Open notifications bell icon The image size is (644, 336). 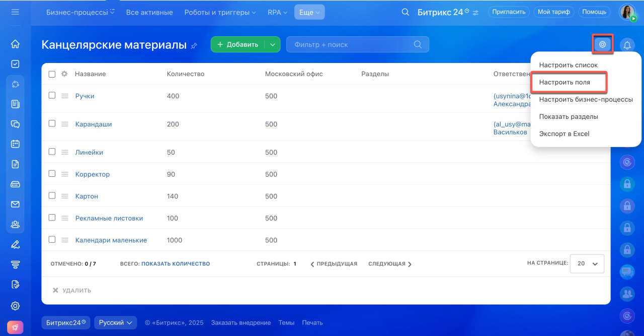627,45
